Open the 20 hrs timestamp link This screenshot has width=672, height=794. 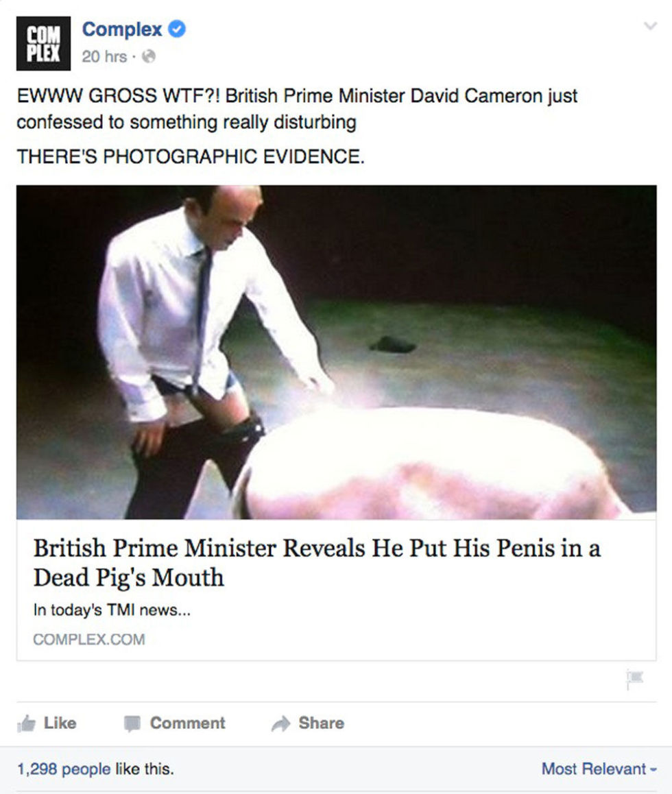(x=104, y=56)
